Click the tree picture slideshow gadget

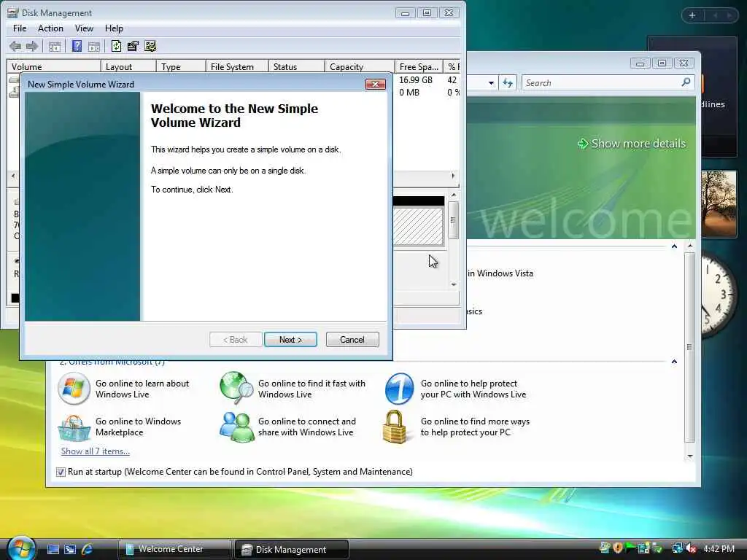click(719, 204)
